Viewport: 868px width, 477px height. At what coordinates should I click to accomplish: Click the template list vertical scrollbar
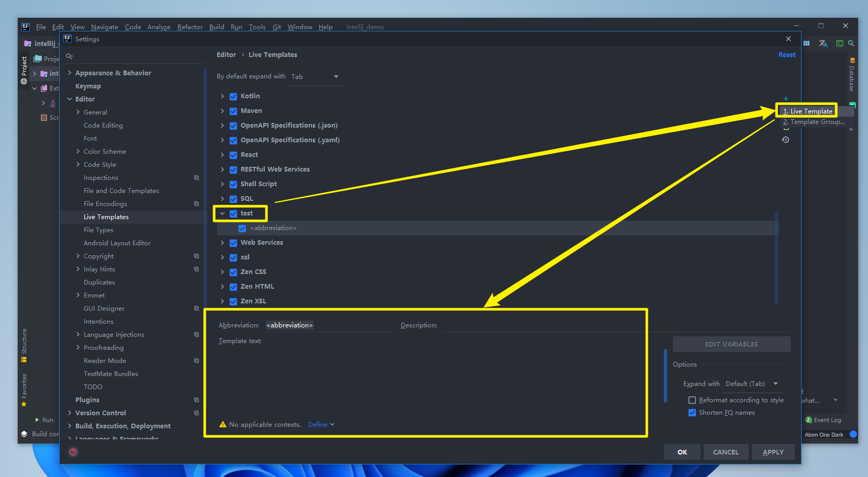coord(776,257)
